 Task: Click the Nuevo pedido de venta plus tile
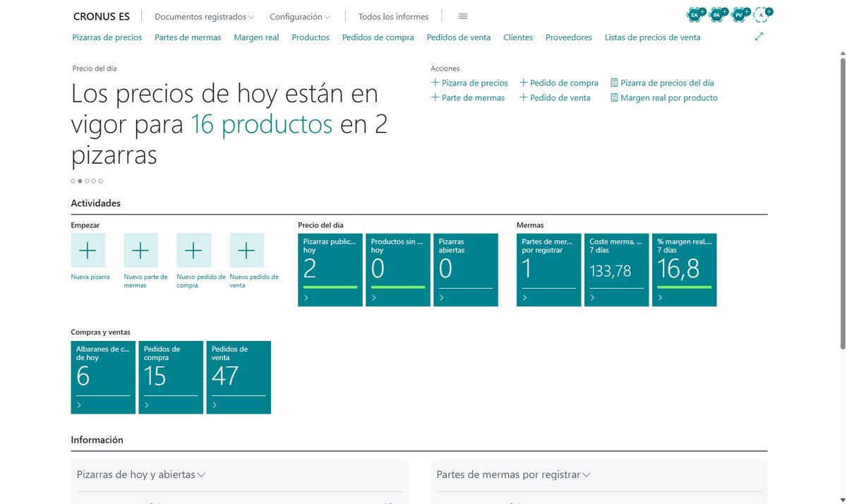pos(246,250)
